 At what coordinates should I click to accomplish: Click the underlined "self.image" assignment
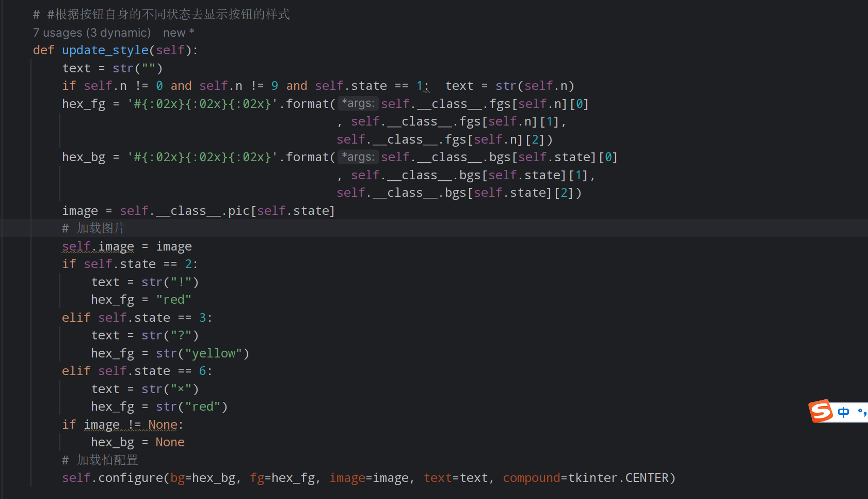[x=98, y=246]
